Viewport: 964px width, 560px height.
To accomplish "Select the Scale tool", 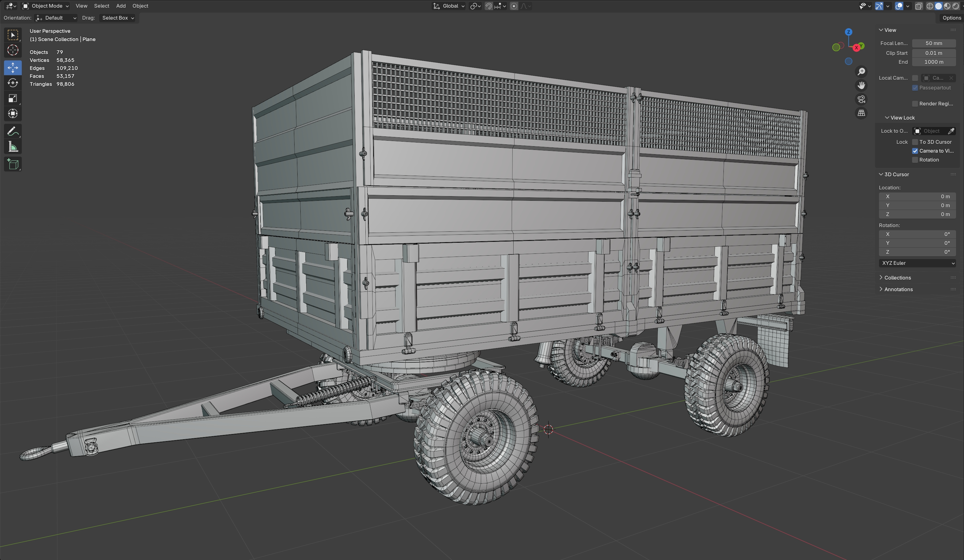I will [13, 98].
